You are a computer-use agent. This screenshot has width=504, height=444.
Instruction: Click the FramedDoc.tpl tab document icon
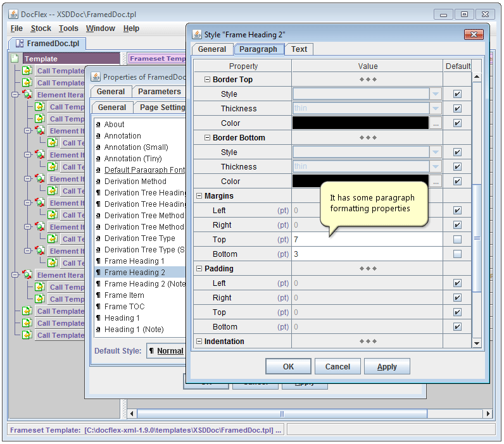click(20, 44)
